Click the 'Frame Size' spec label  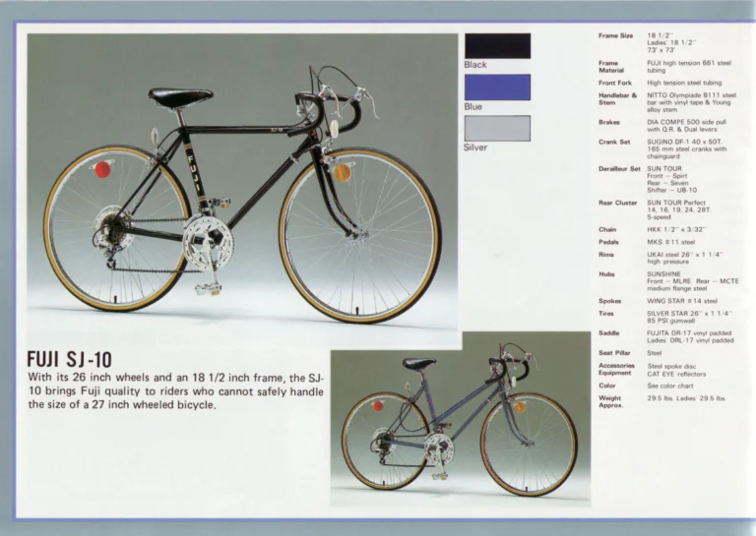pos(615,35)
